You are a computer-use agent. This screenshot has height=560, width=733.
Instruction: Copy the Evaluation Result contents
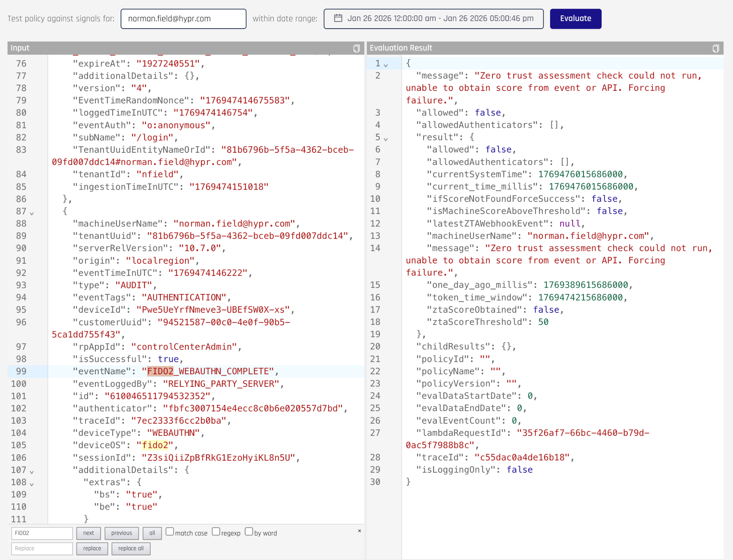pos(715,48)
